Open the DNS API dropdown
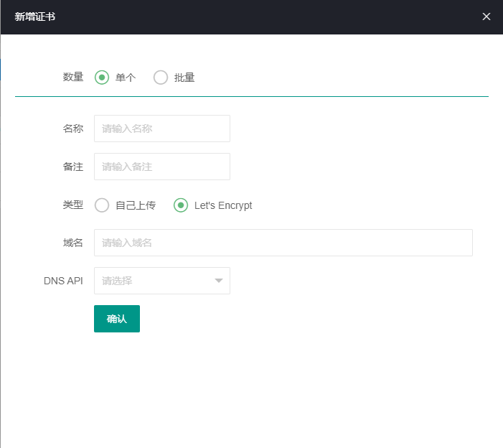 (162, 281)
